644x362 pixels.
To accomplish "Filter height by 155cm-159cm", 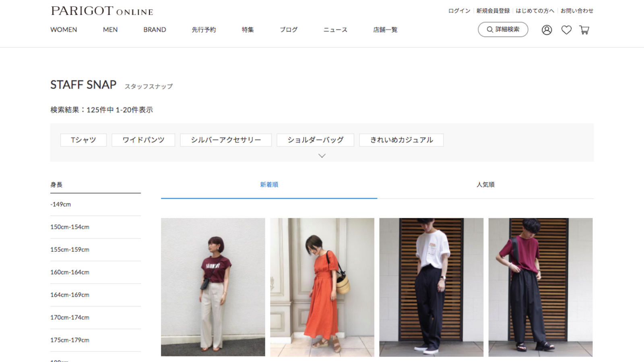I will pos(70,249).
